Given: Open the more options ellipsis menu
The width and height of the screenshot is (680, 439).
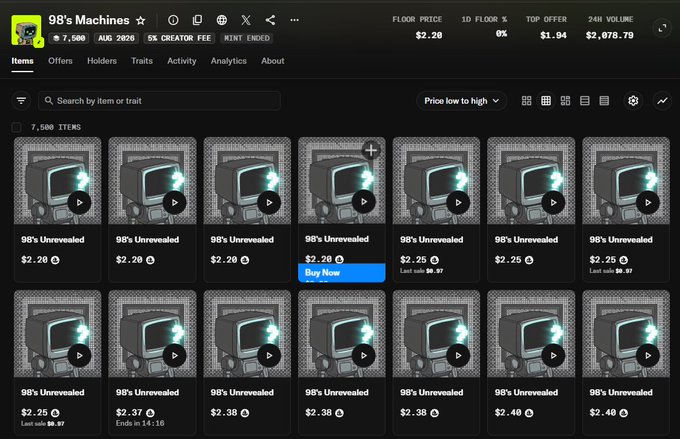Looking at the screenshot, I should point(294,20).
